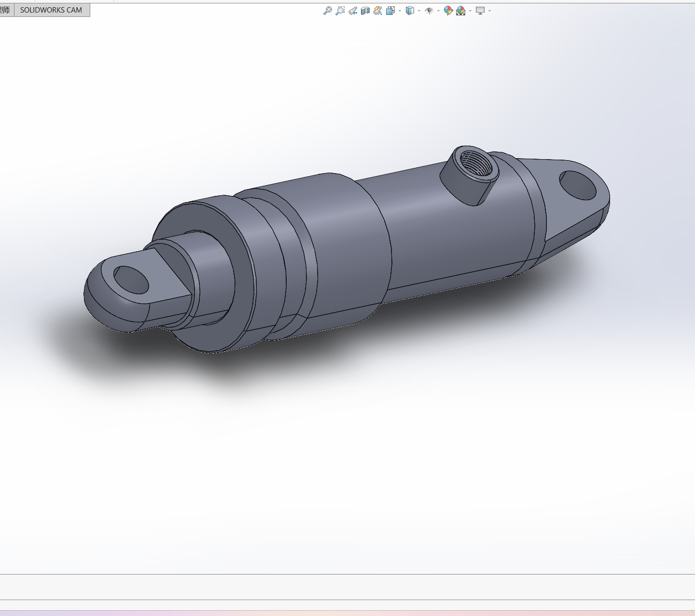Open the Edit Appearance tool
Image resolution: width=695 pixels, height=616 pixels.
point(448,11)
